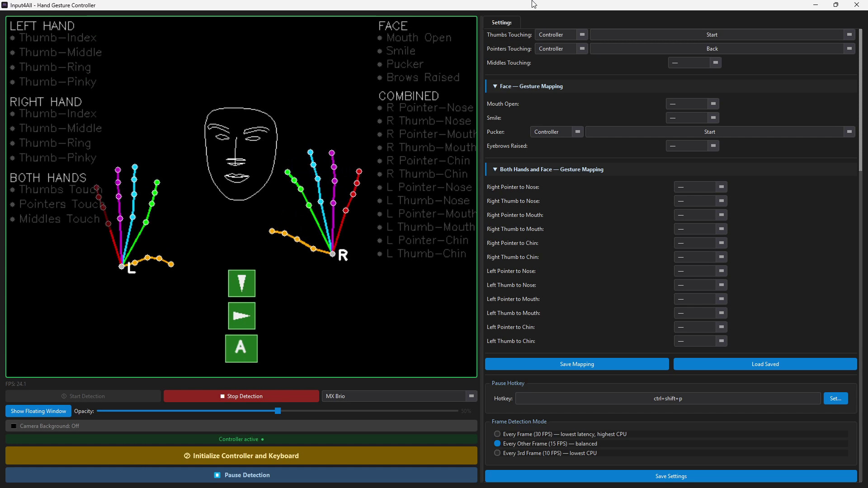The height and width of the screenshot is (488, 868).
Task: Click the down-arrow indicator tile in preview
Action: (x=241, y=283)
